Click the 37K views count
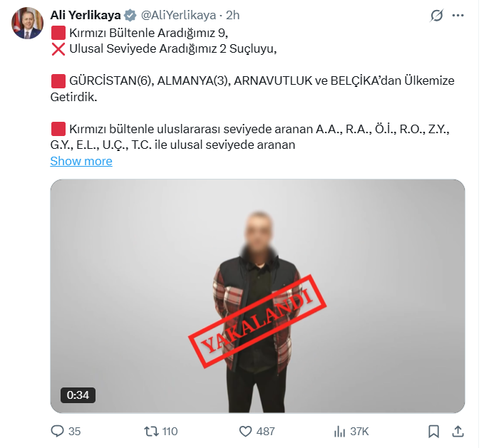 point(359,432)
